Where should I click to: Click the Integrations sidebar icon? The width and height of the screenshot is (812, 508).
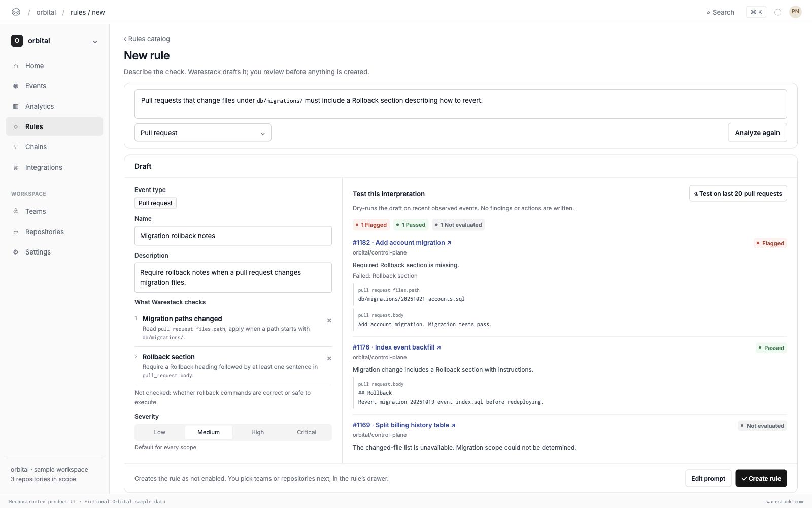tap(16, 168)
